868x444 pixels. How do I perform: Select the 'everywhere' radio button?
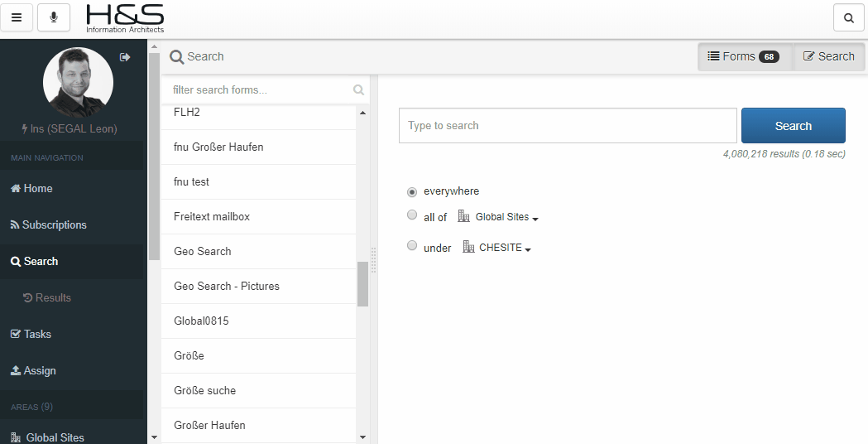point(412,191)
